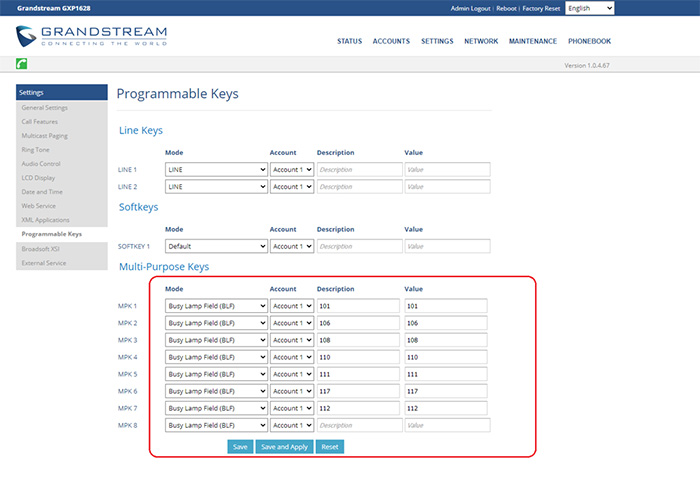Click the Save and Apply button
This screenshot has height=489, width=700.
pos(284,447)
